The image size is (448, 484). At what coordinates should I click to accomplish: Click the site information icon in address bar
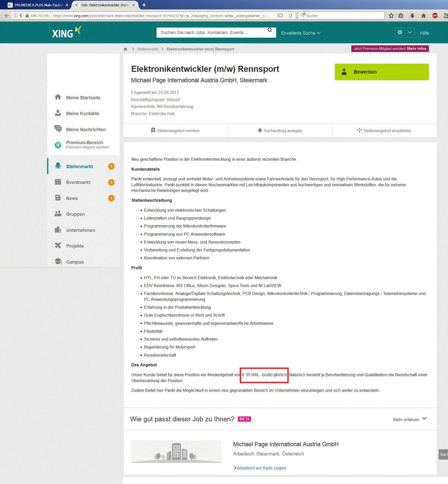(16, 16)
